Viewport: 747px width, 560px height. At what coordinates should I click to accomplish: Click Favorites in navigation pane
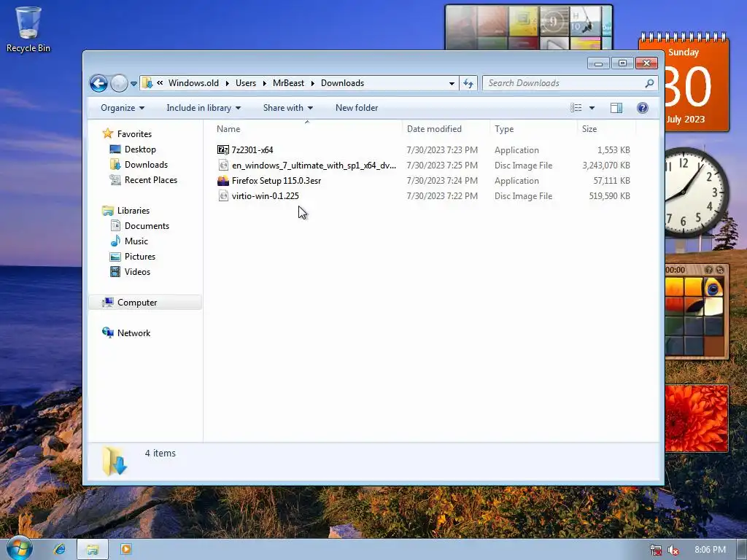pos(134,134)
